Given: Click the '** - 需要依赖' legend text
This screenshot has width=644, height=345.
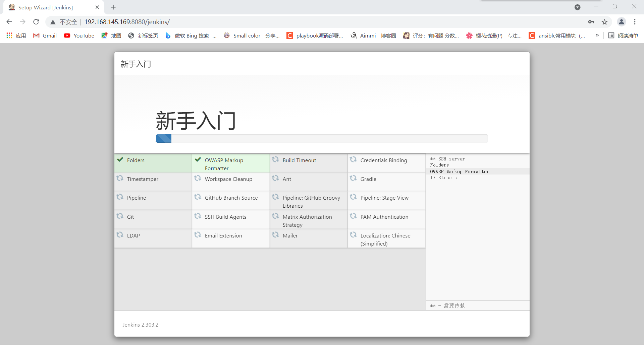Looking at the screenshot, I should coord(447,305).
